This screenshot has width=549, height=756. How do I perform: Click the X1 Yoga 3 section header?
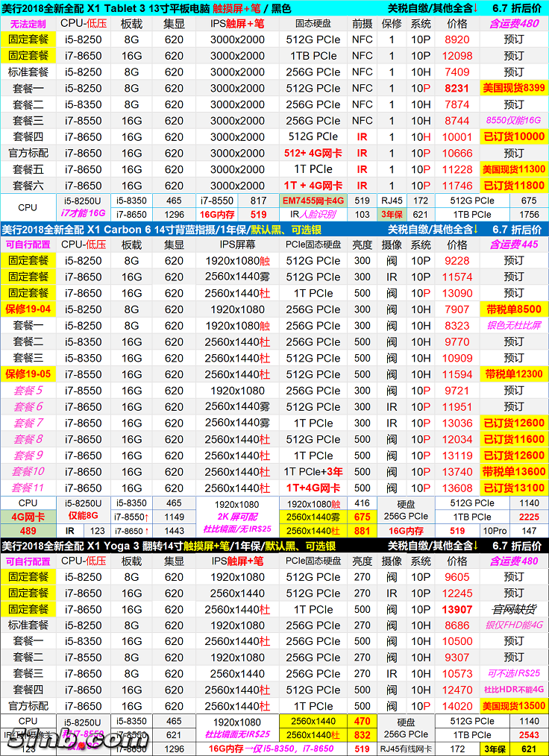tap(149, 546)
